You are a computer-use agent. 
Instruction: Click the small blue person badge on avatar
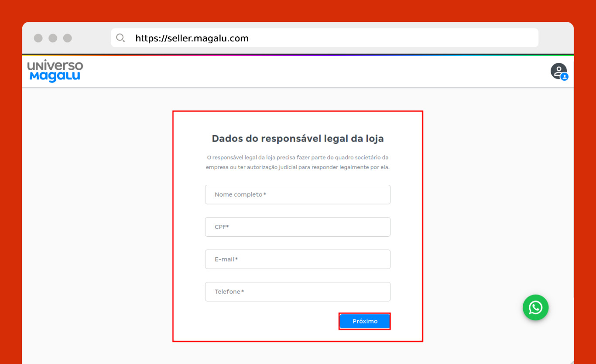(565, 77)
